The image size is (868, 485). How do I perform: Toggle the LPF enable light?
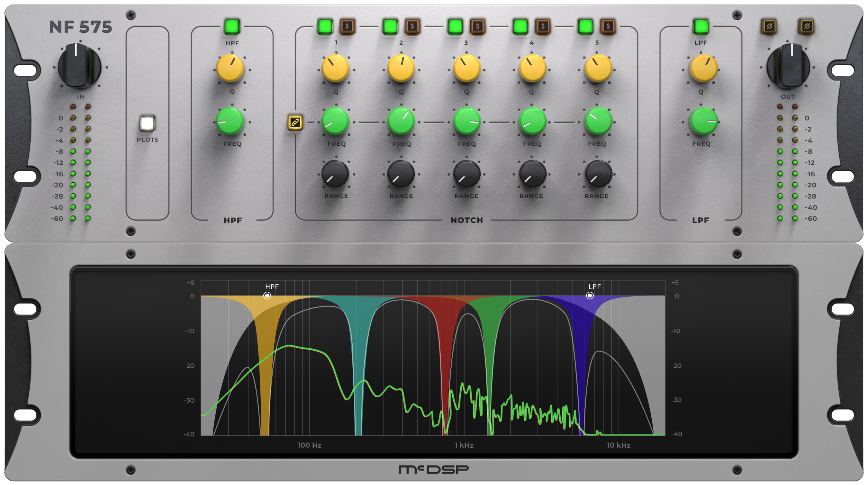coord(701,27)
